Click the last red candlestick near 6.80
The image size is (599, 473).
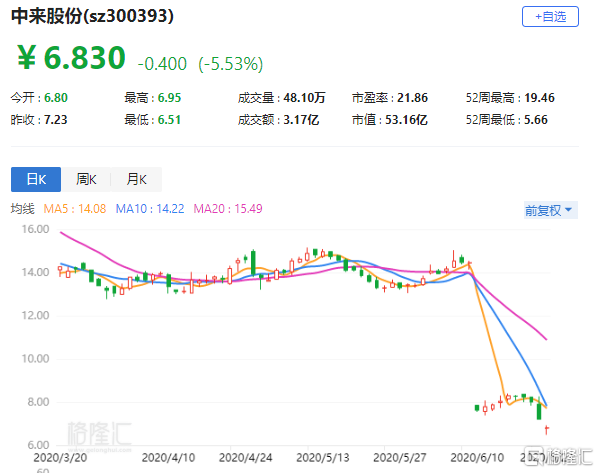point(547,429)
